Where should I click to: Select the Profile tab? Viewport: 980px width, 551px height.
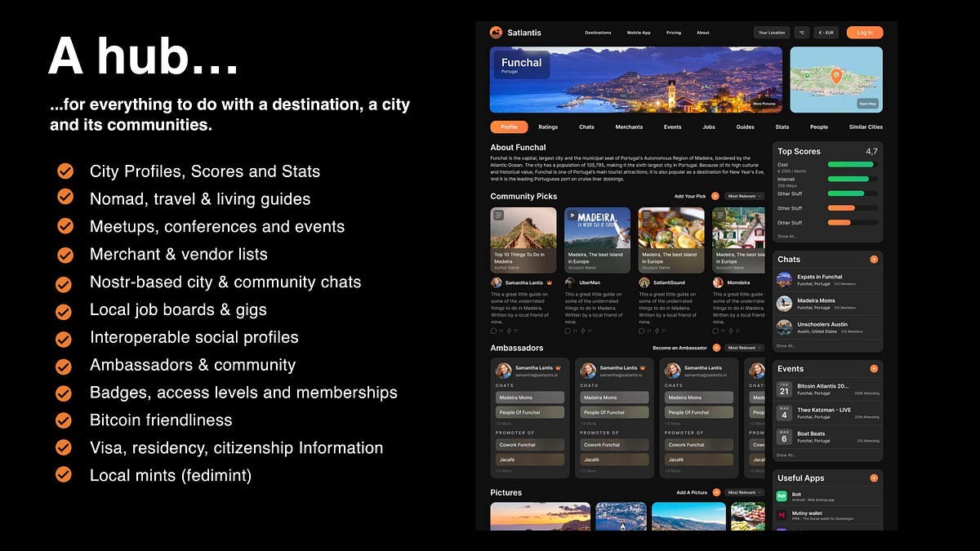[509, 127]
